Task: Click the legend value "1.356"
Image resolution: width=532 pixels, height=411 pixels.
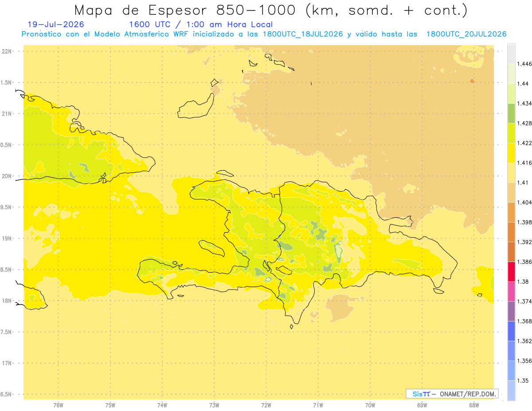Action: [524, 361]
